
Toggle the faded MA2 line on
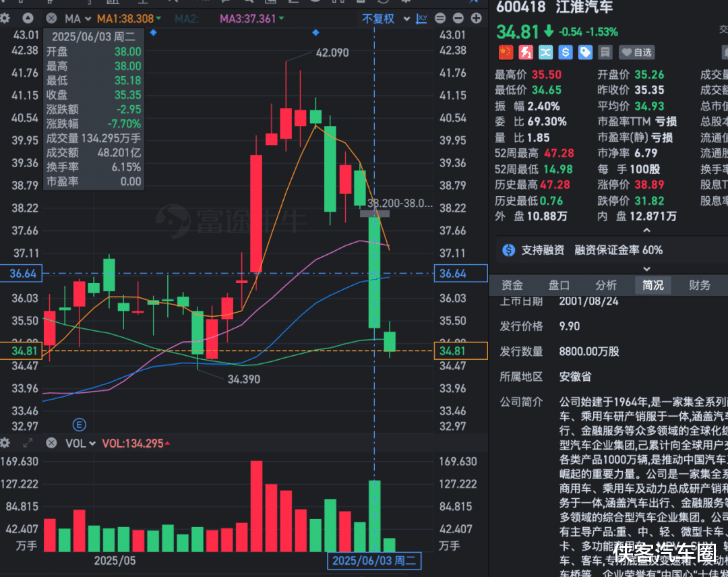(x=187, y=19)
